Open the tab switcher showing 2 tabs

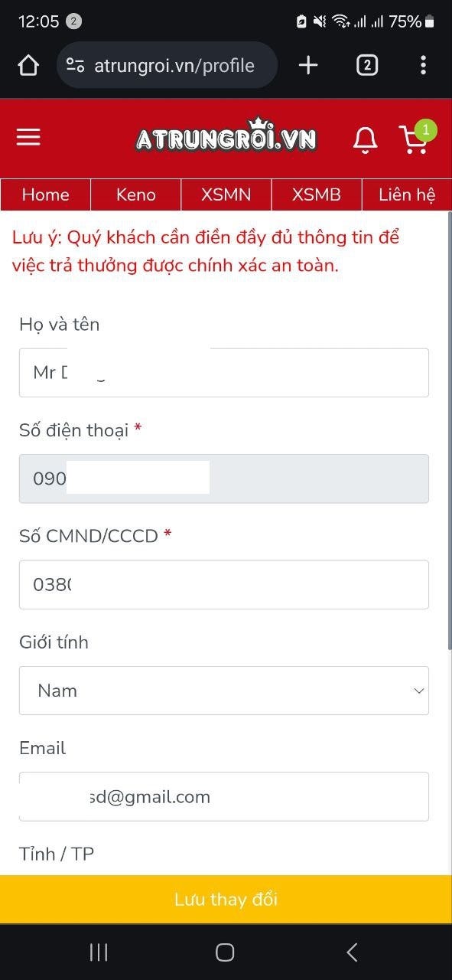[x=366, y=65]
